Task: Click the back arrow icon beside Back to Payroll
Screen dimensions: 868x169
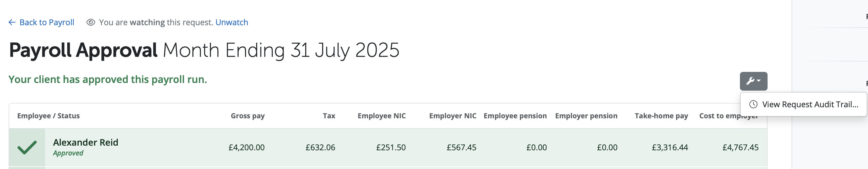Action: coord(12,22)
